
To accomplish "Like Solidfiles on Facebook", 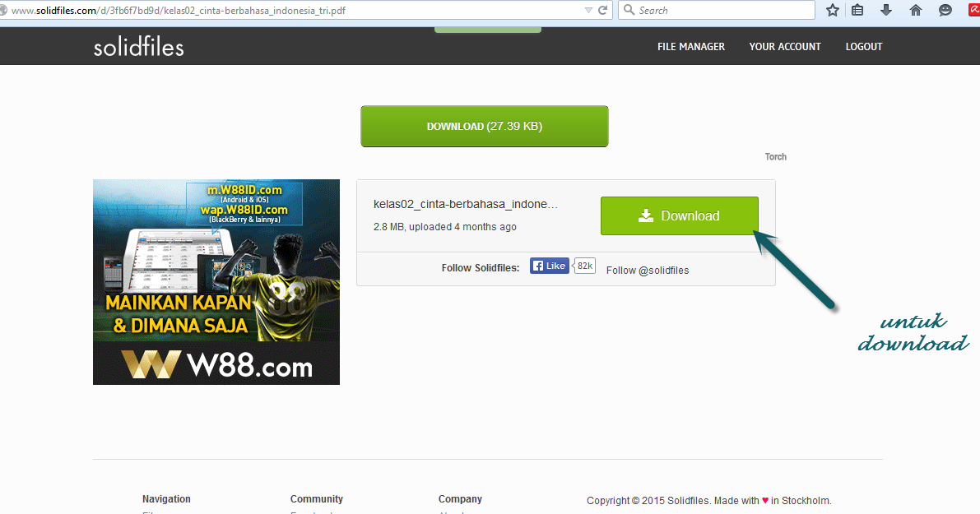I will [550, 266].
